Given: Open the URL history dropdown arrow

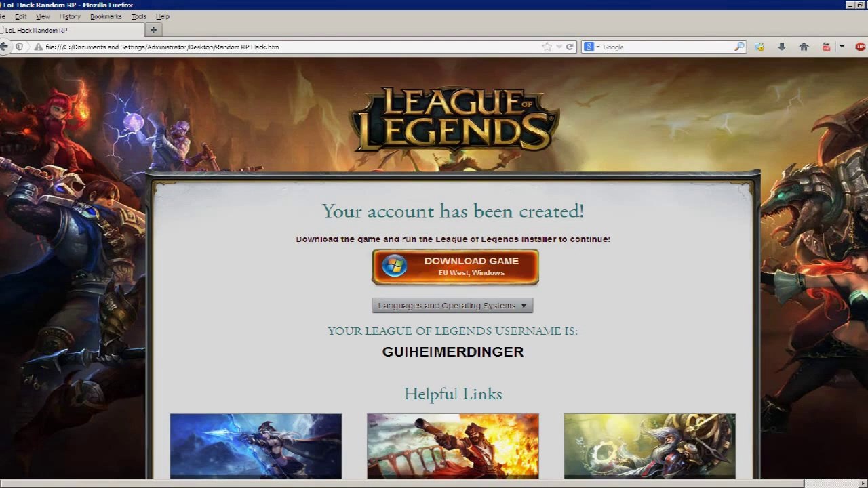Looking at the screenshot, I should pos(559,47).
